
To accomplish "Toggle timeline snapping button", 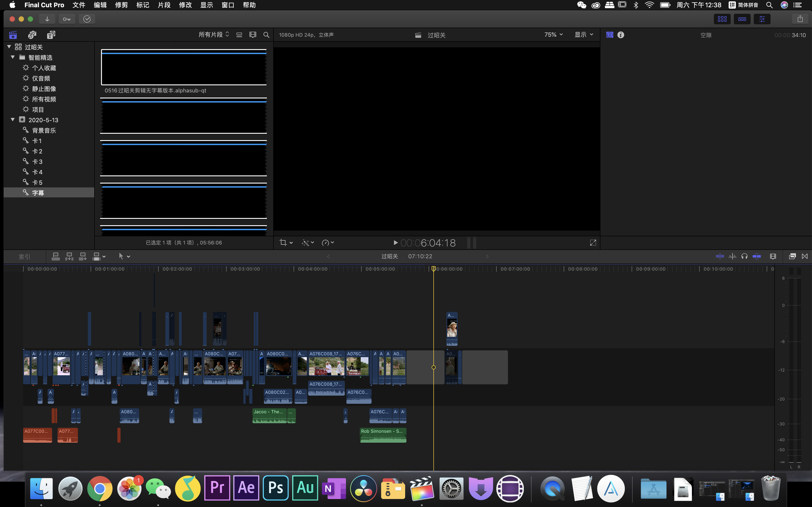I will click(x=757, y=256).
